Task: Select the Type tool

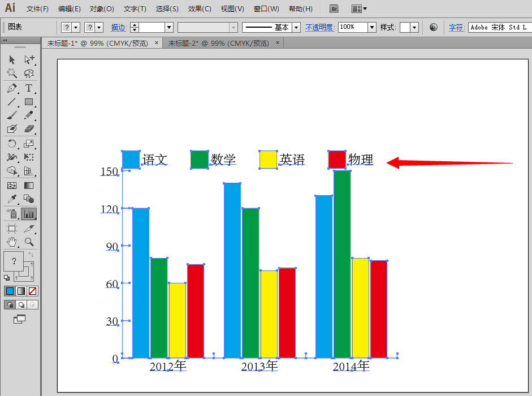Action: coord(29,88)
